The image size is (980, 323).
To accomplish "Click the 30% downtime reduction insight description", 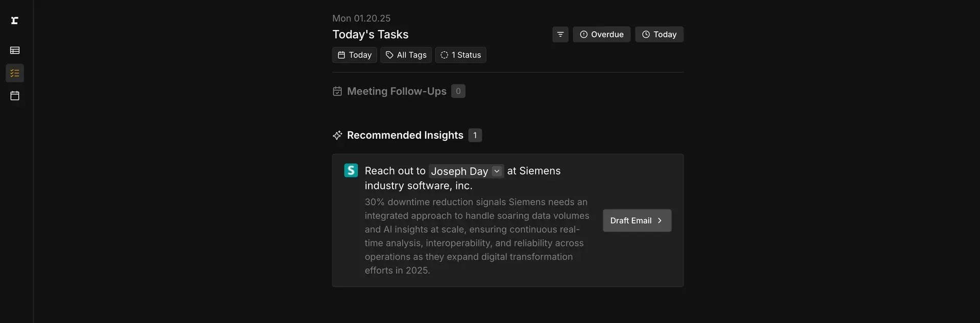I will click(477, 236).
